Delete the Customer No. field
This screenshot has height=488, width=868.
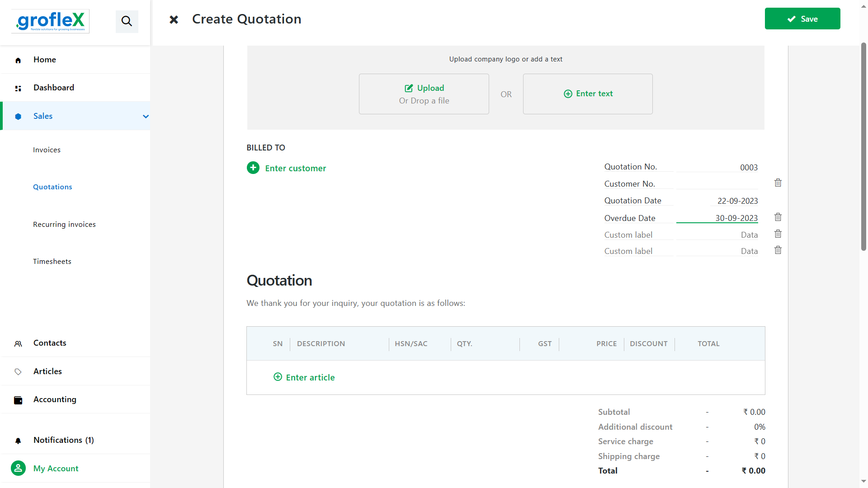pyautogui.click(x=778, y=183)
